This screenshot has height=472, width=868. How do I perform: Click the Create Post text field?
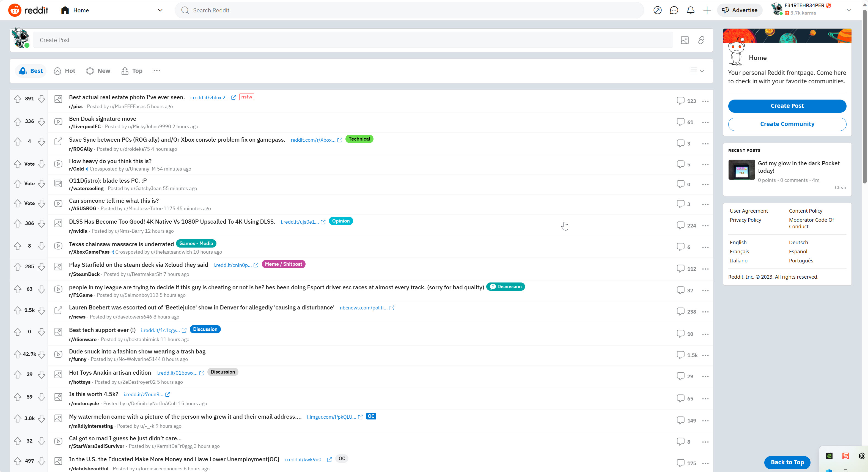pos(353,40)
